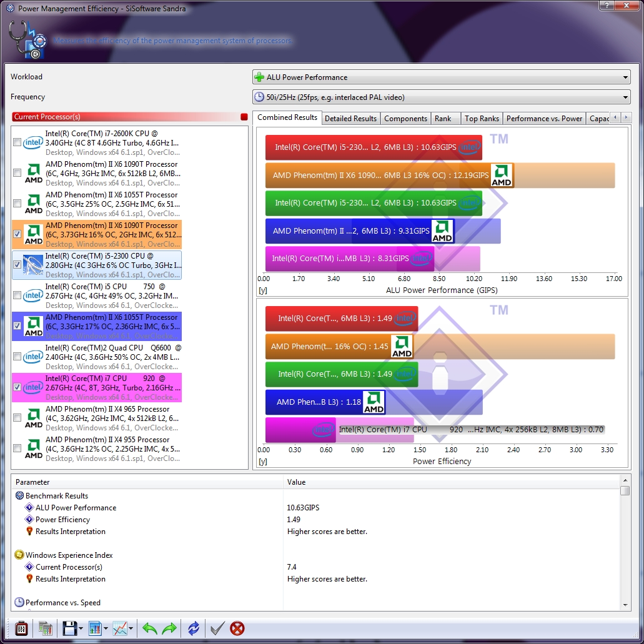The width and height of the screenshot is (644, 644).
Task: Click the copy results grid icon
Action: coord(46,628)
